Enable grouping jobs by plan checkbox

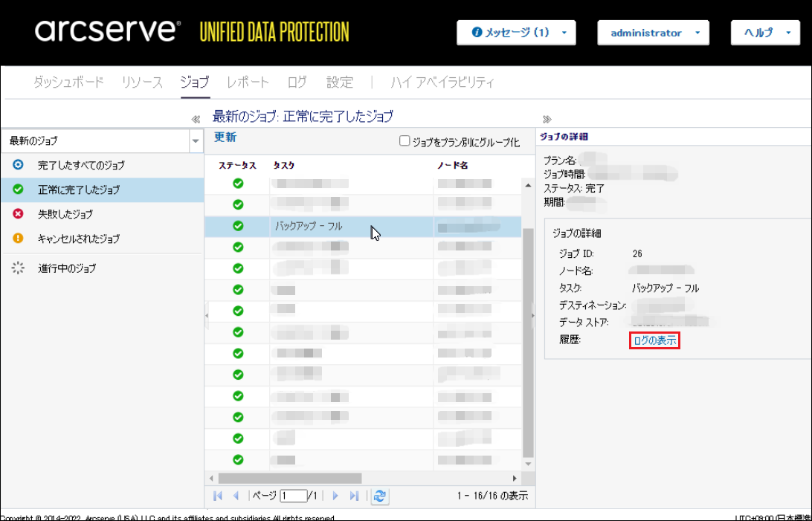coord(405,140)
